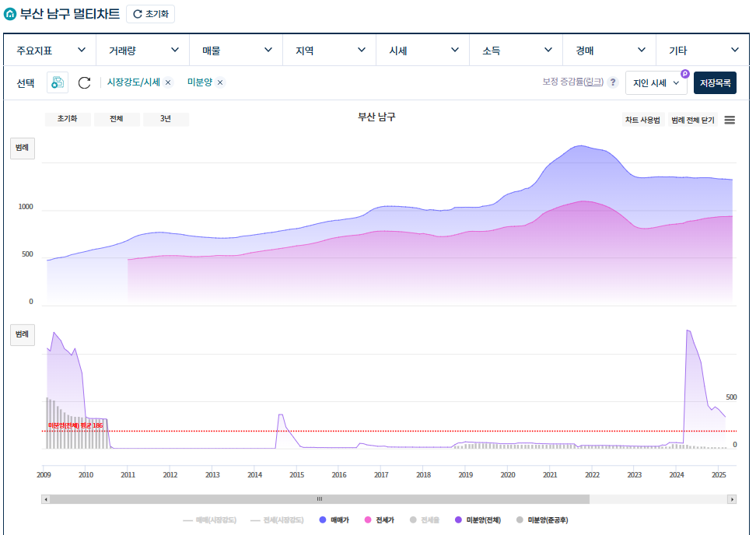Open the 주요지표 dropdown
Screen dimensions: 756x535
(47, 49)
